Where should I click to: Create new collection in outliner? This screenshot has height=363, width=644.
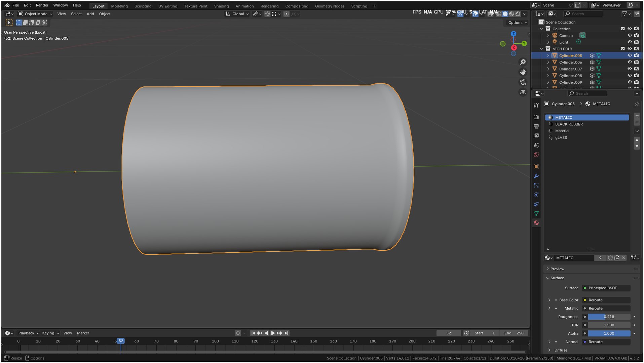[637, 14]
